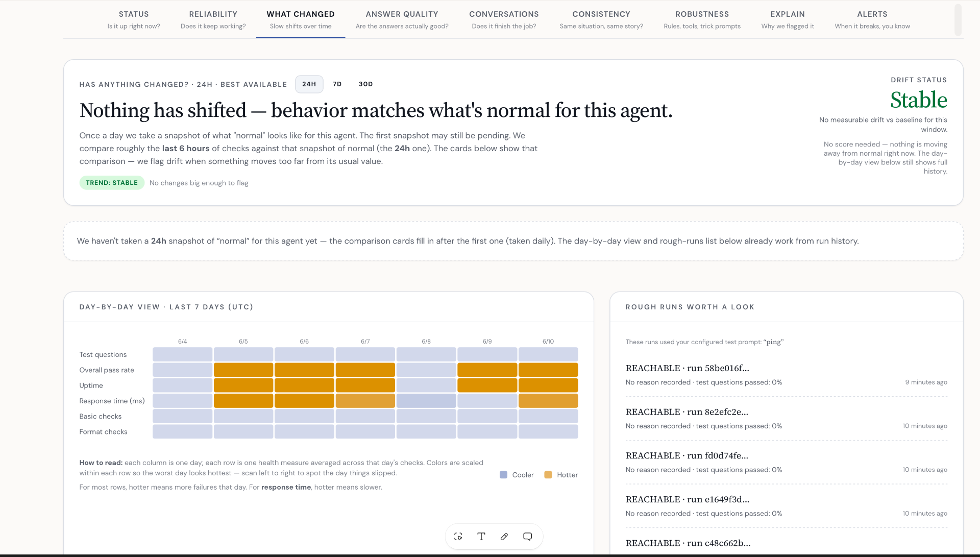Open run 8e2efc2e details
The width and height of the screenshot is (980, 557).
[x=786, y=419]
